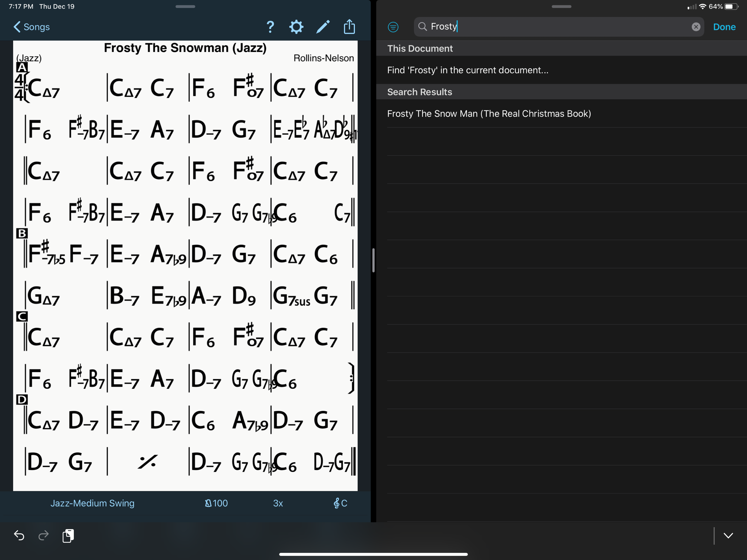Image resolution: width=747 pixels, height=560 pixels.
Task: Tap Done to close search
Action: pos(724,27)
